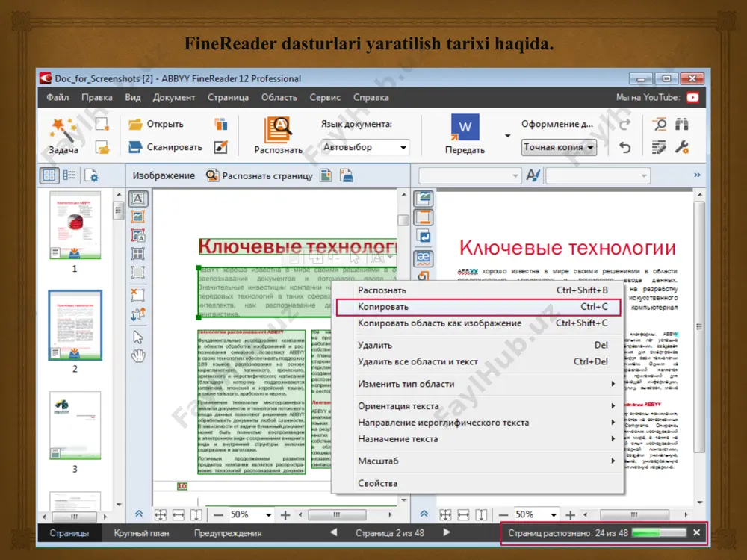Open the text pane 50% zoom dropdown
Image resolution: width=747 pixels, height=560 pixels.
536,514
